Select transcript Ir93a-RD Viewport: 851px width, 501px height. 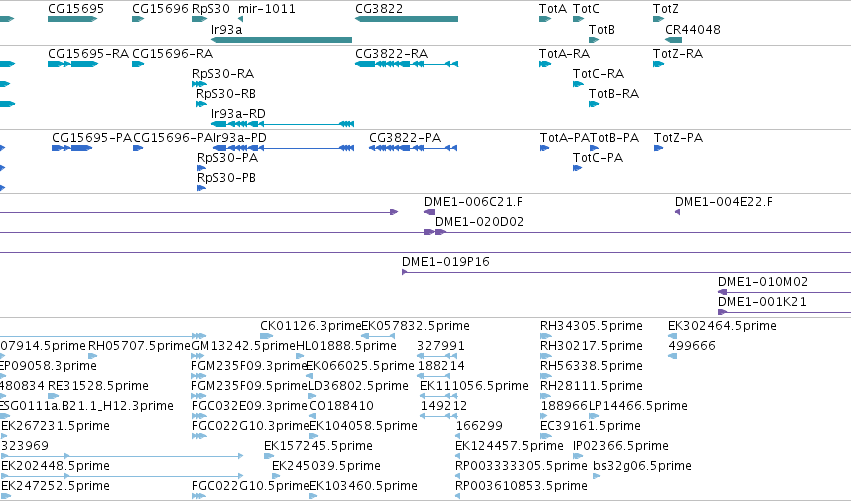coord(238,113)
